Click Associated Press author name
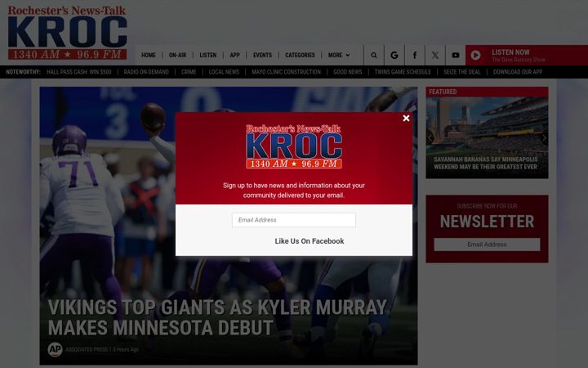The width and height of the screenshot is (588, 368). click(87, 350)
